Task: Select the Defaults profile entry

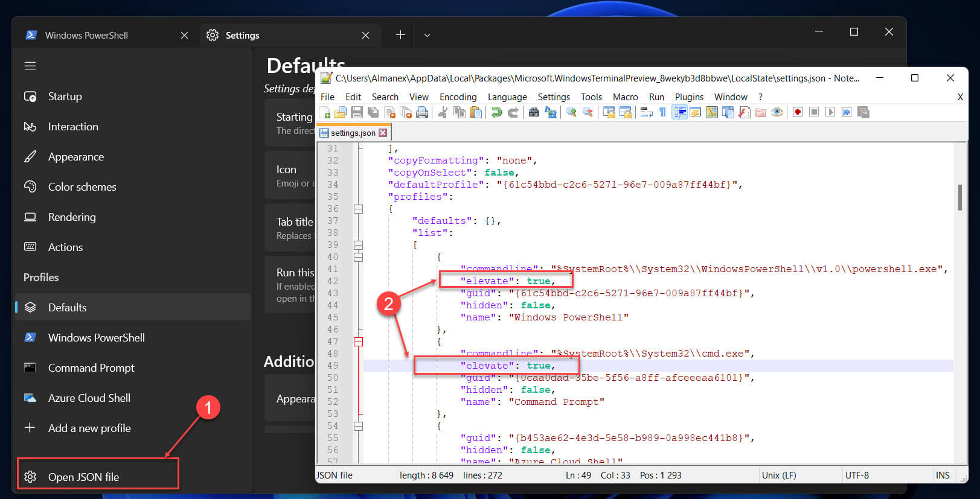Action: 133,308
